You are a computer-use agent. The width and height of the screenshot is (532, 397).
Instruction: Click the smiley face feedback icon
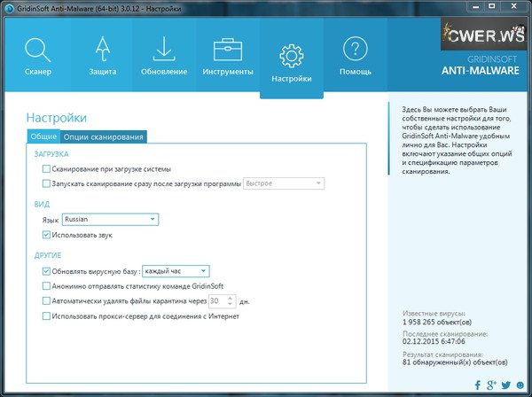point(520,385)
